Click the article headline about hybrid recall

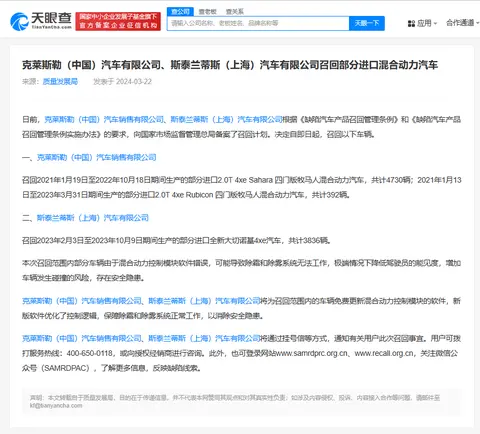tap(230, 65)
